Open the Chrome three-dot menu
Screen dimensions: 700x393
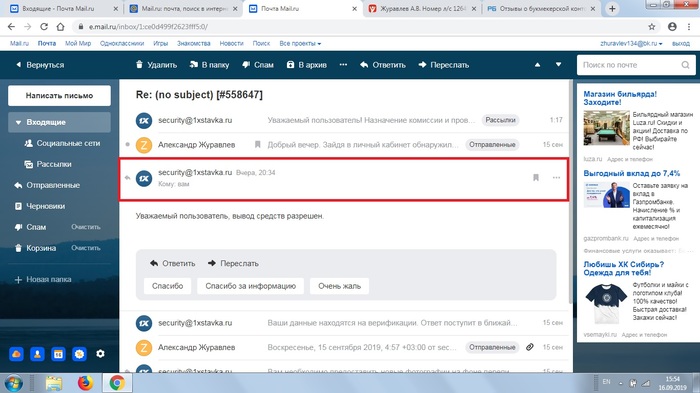click(690, 27)
